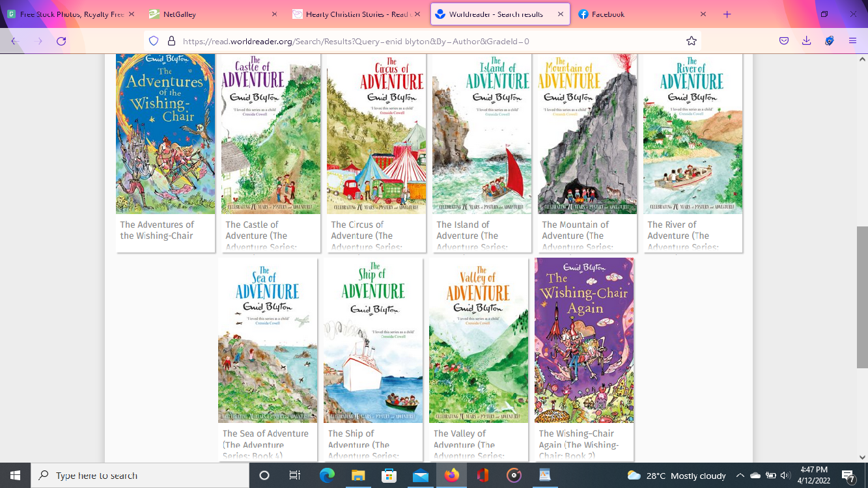
Task: Switch to the Free Stock Photos tab
Action: pyautogui.click(x=70, y=14)
